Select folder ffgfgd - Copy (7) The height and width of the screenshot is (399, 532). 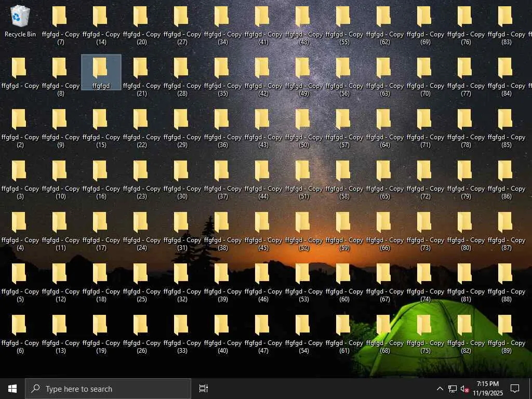point(61,25)
